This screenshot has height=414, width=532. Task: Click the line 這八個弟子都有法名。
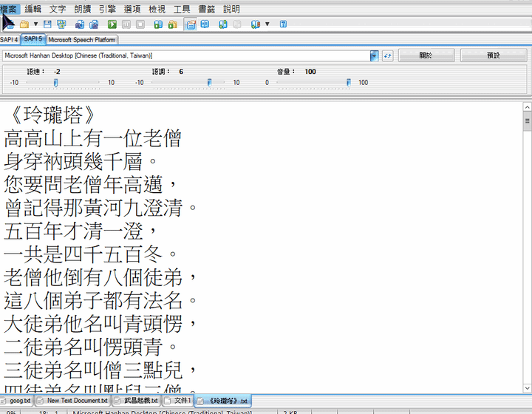100,301
